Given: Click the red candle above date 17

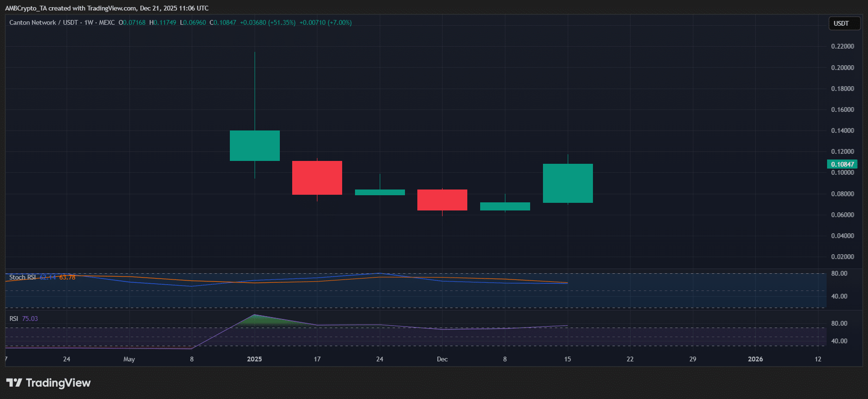Looking at the screenshot, I should [317, 178].
